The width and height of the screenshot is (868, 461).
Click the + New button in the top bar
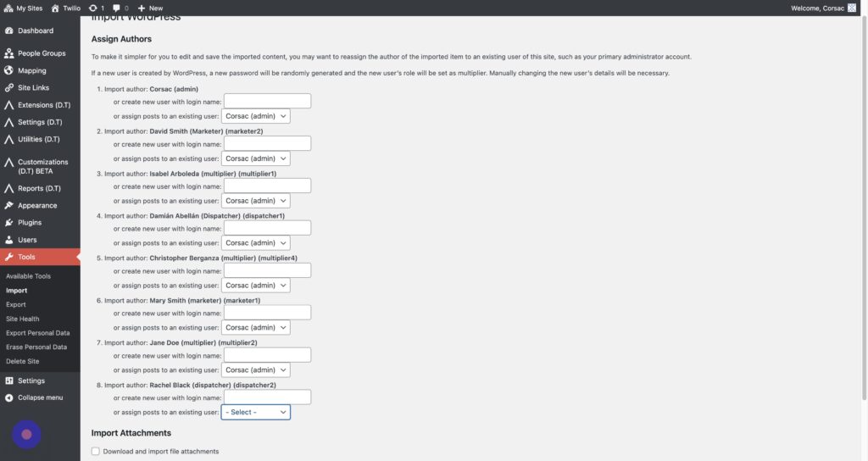pyautogui.click(x=150, y=8)
